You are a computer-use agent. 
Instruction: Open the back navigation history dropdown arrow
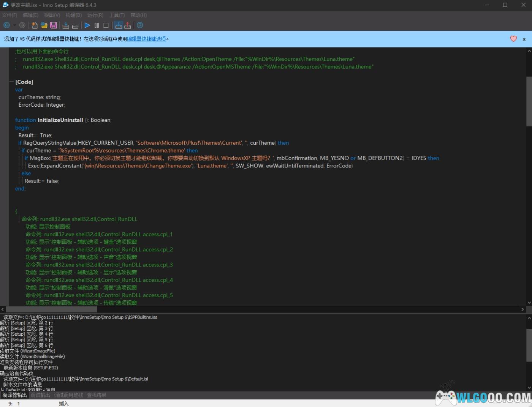pos(14,25)
